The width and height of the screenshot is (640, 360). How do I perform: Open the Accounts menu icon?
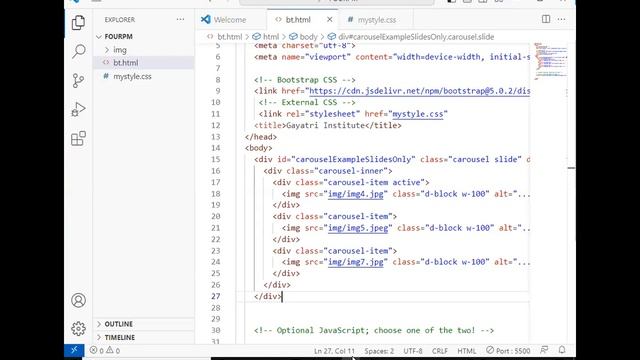coord(78,300)
